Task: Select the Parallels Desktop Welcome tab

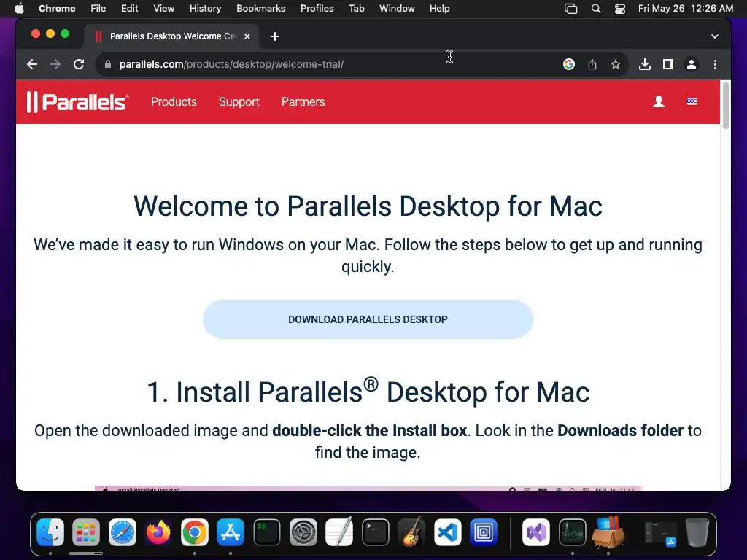Action: click(171, 36)
